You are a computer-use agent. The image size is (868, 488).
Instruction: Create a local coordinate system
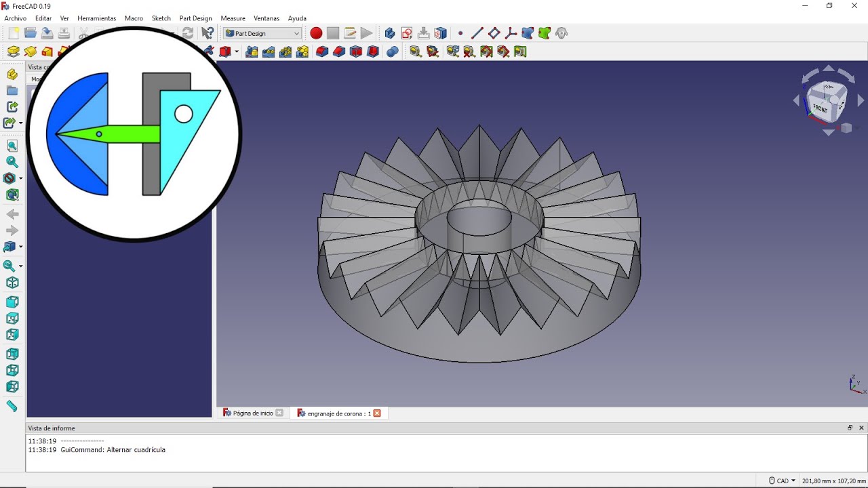click(x=511, y=33)
